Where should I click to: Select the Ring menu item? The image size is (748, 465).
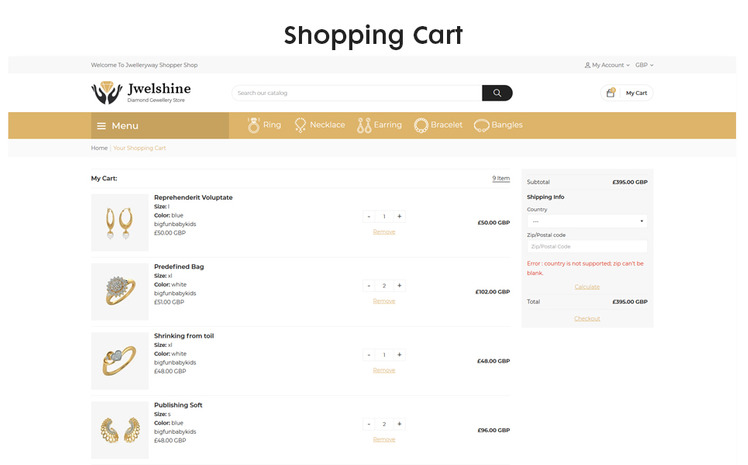point(272,125)
